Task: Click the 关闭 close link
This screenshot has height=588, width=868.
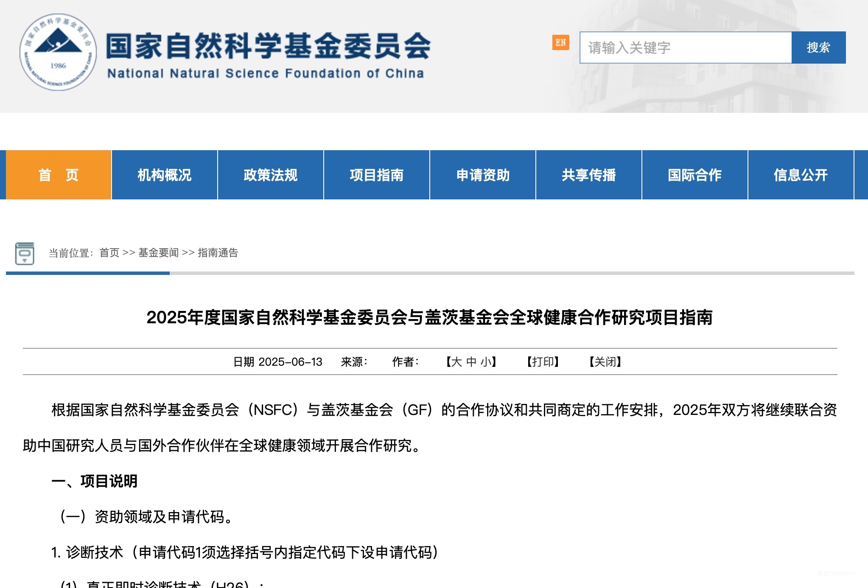Action: click(605, 362)
